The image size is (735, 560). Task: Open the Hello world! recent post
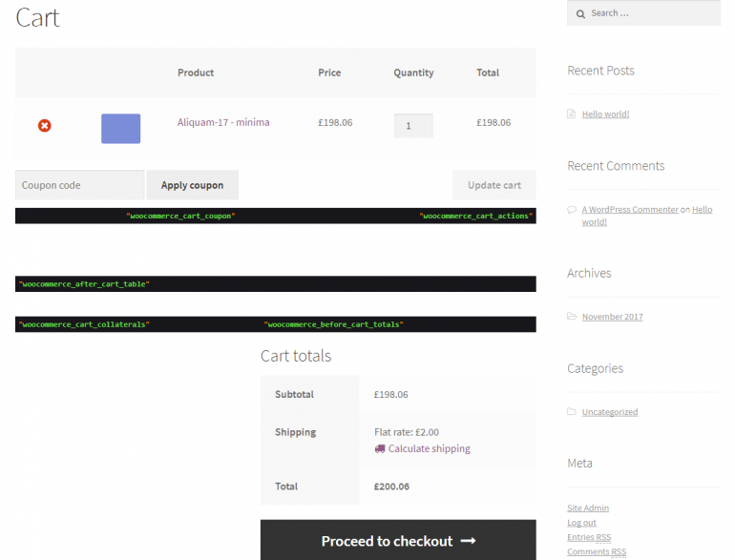click(x=605, y=114)
